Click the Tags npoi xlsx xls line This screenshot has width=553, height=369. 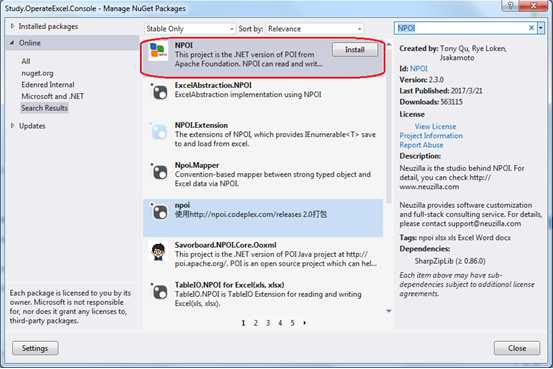pos(455,238)
